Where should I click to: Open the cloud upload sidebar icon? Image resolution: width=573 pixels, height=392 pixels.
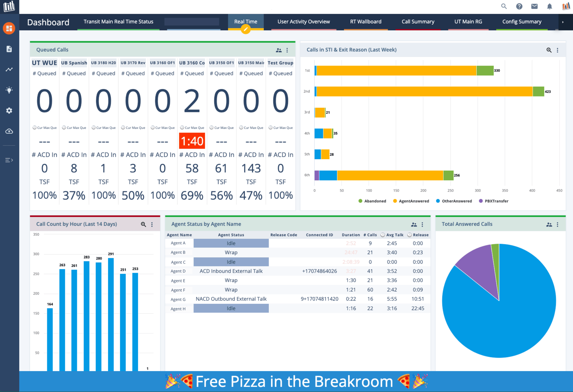click(9, 131)
